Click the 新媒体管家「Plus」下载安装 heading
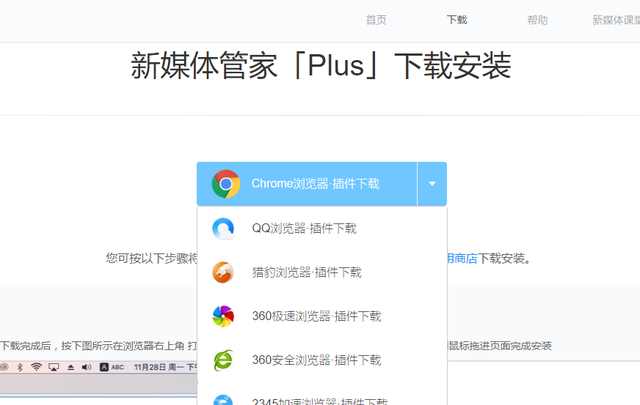Viewport: 640px width, 405px height. point(321,65)
